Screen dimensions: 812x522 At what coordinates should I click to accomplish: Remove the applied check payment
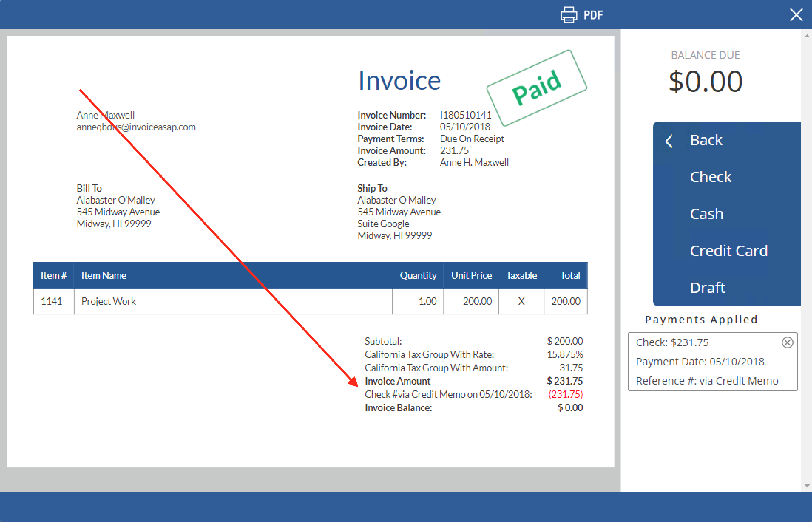[788, 342]
